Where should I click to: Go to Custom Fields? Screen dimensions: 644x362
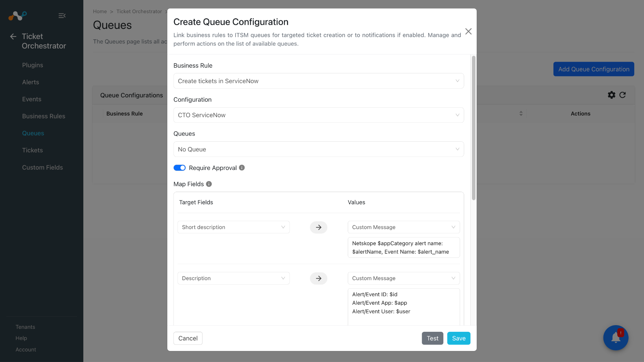42,167
